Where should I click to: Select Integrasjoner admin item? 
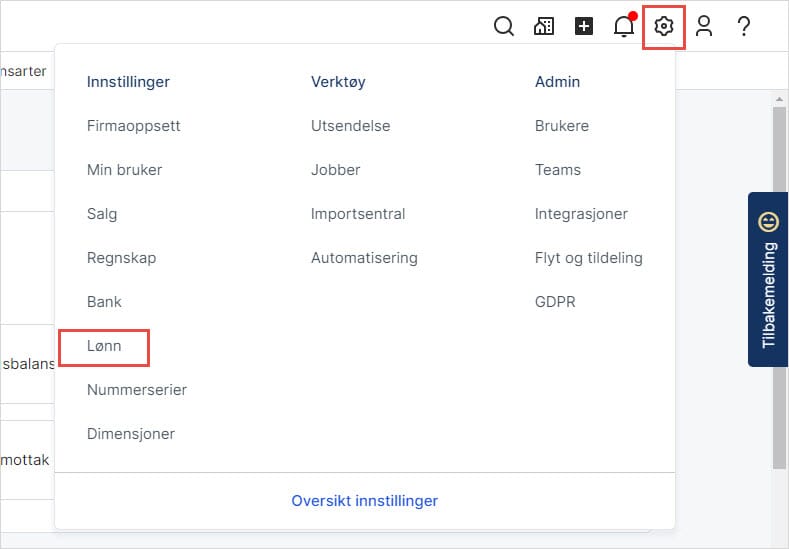[x=581, y=214]
